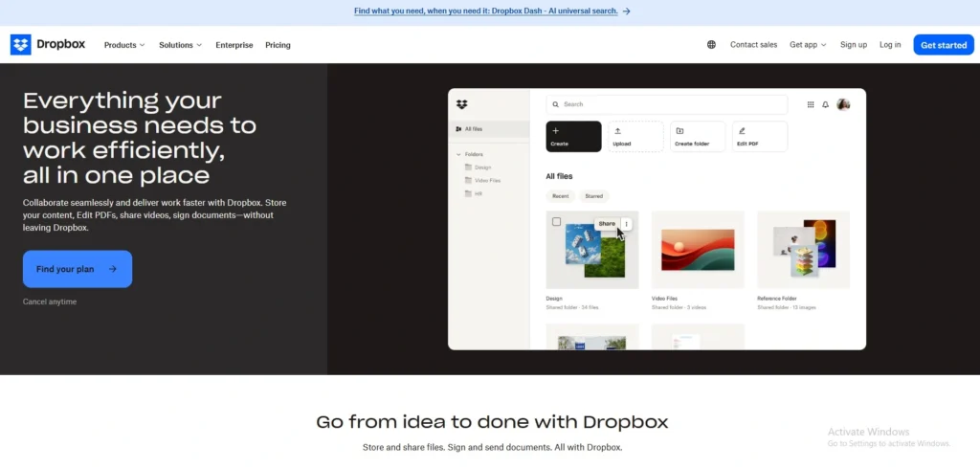This screenshot has height=469, width=980.
Task: Click the Sign up link
Action: tap(853, 45)
